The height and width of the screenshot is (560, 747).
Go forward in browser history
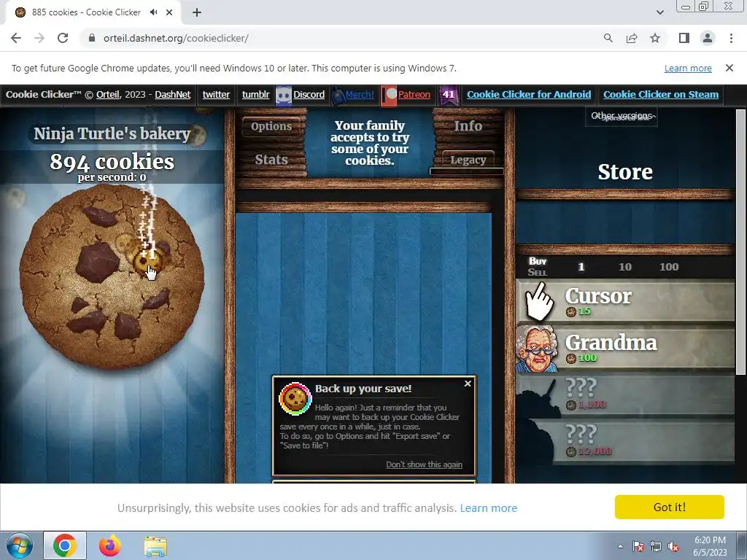point(39,38)
